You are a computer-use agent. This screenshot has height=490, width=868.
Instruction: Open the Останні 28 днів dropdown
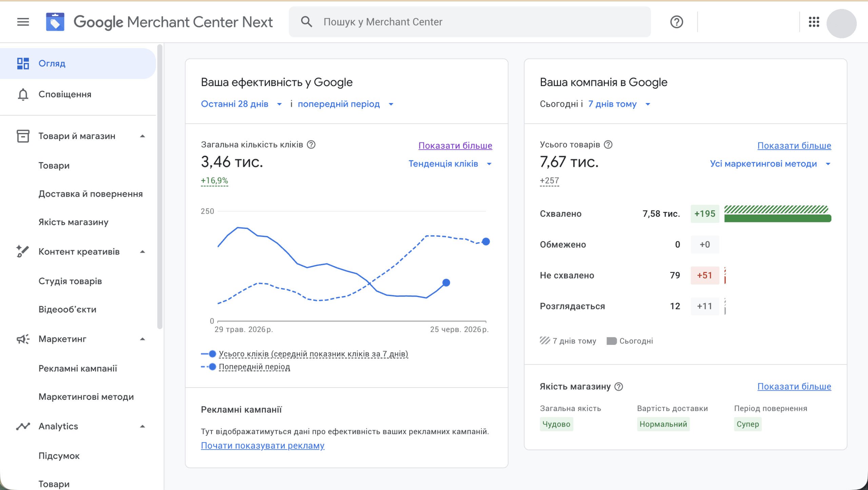point(241,104)
